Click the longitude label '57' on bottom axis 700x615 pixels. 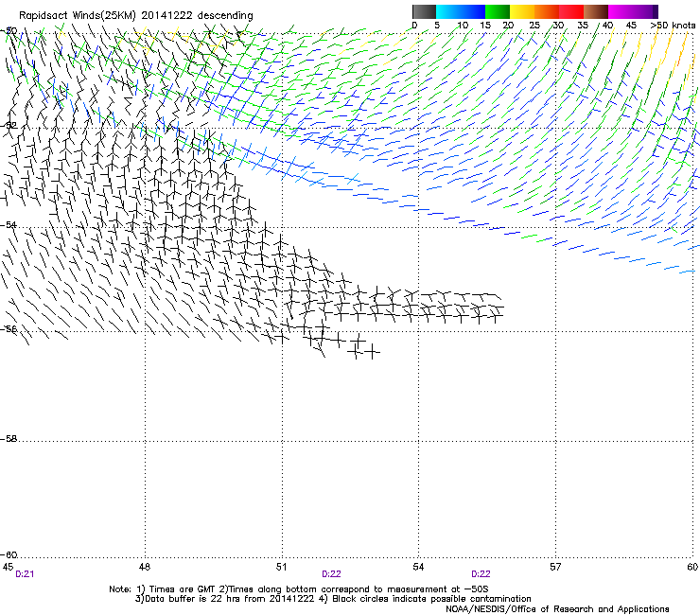click(555, 567)
